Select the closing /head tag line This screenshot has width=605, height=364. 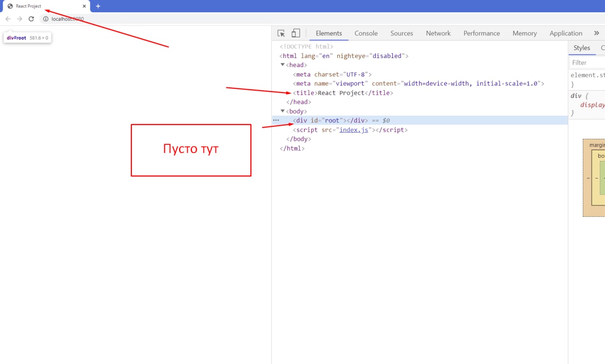pos(298,102)
